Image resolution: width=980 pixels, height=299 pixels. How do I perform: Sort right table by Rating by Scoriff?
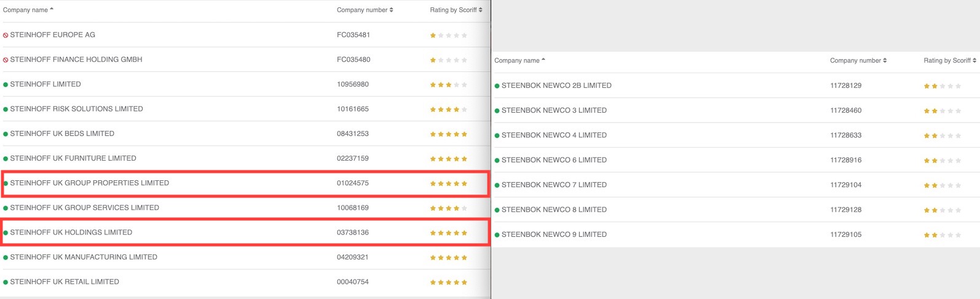point(950,60)
